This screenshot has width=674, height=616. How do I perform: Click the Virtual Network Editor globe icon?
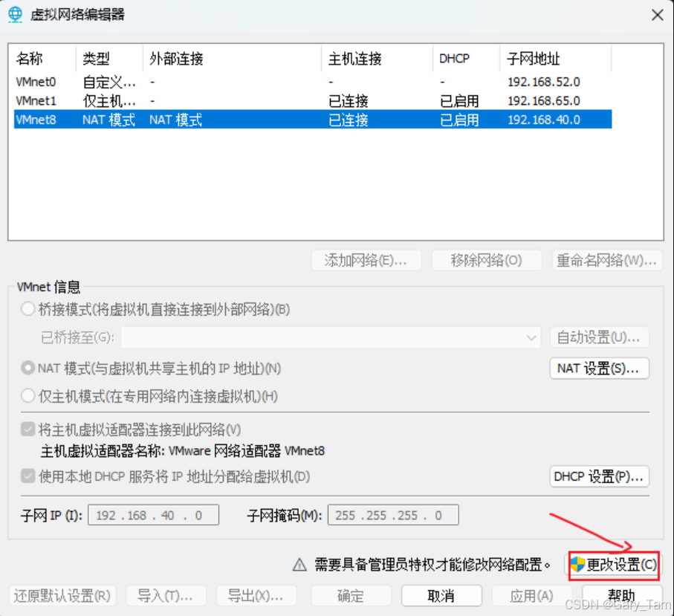point(15,15)
